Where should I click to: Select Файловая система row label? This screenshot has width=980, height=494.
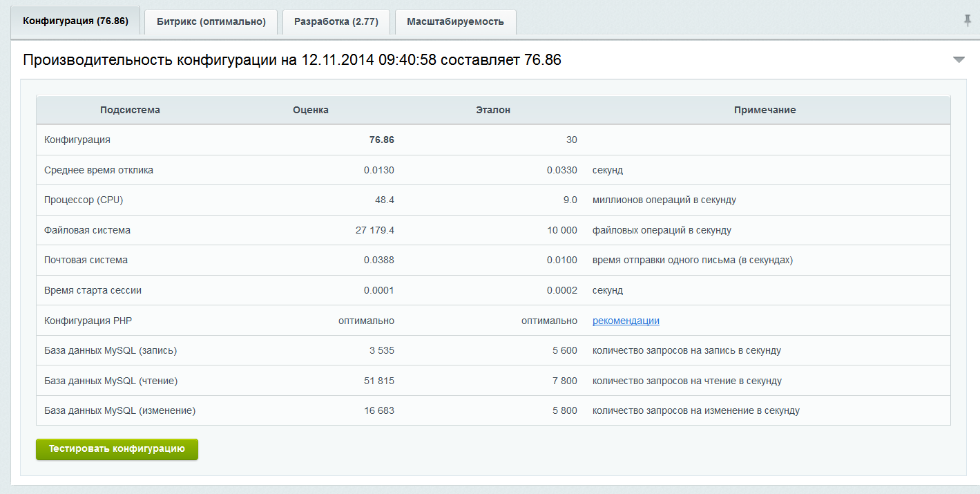87,230
